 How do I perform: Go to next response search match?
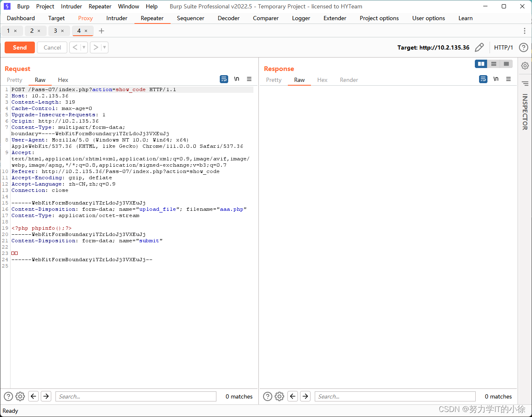306,396
